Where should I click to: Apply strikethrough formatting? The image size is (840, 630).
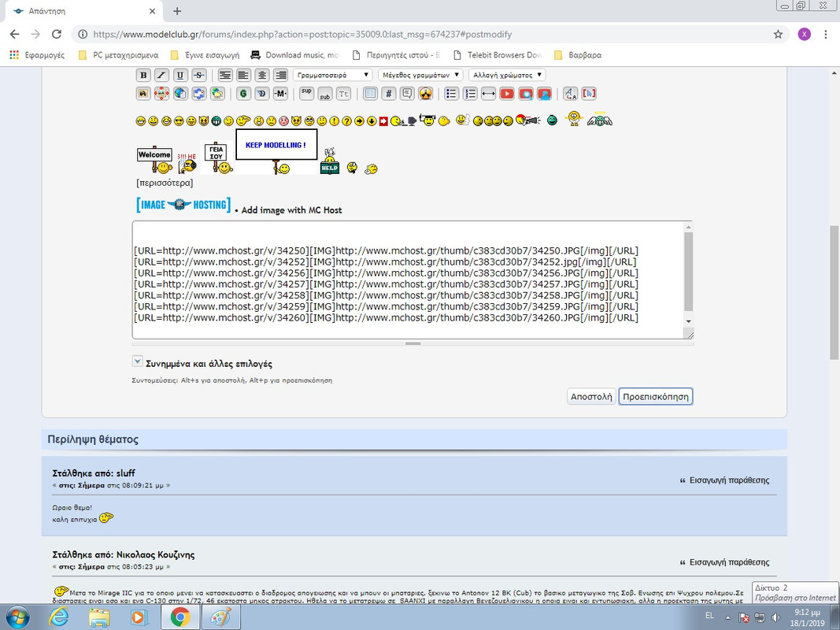tap(198, 76)
